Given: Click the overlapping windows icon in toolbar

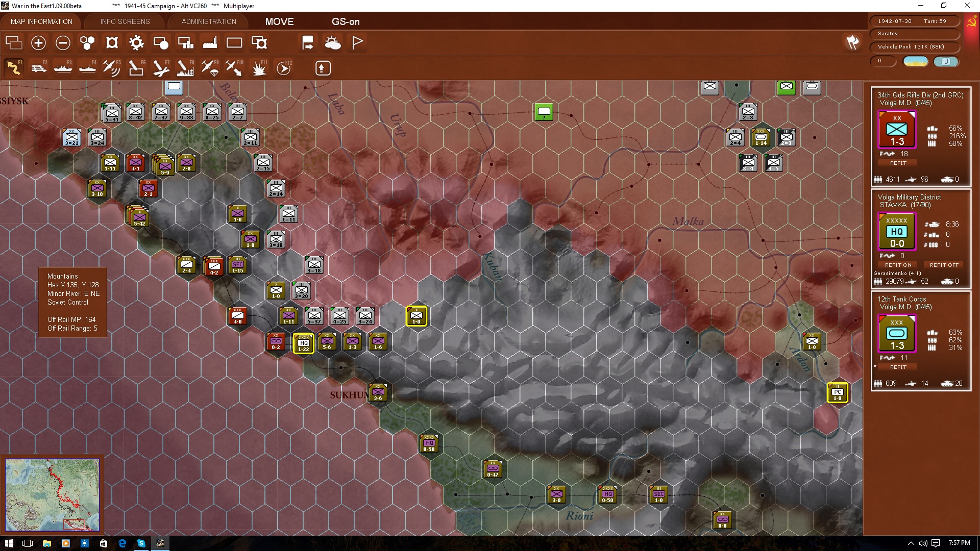Looking at the screenshot, I should pyautogui.click(x=14, y=43).
